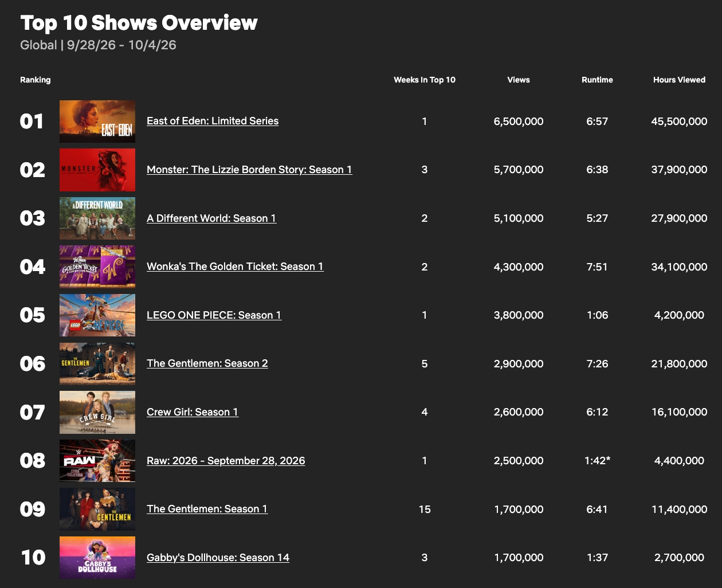722x588 pixels.
Task: Select the 2,600,000 views value
Action: point(519,412)
